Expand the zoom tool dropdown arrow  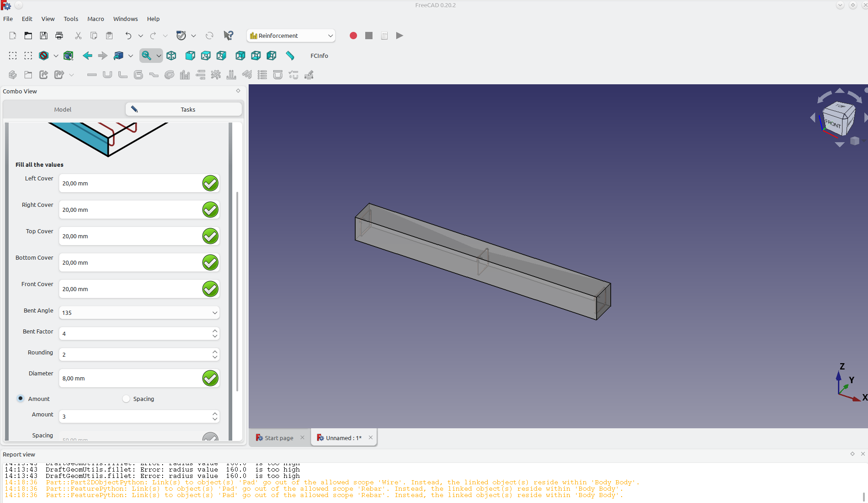coord(159,56)
